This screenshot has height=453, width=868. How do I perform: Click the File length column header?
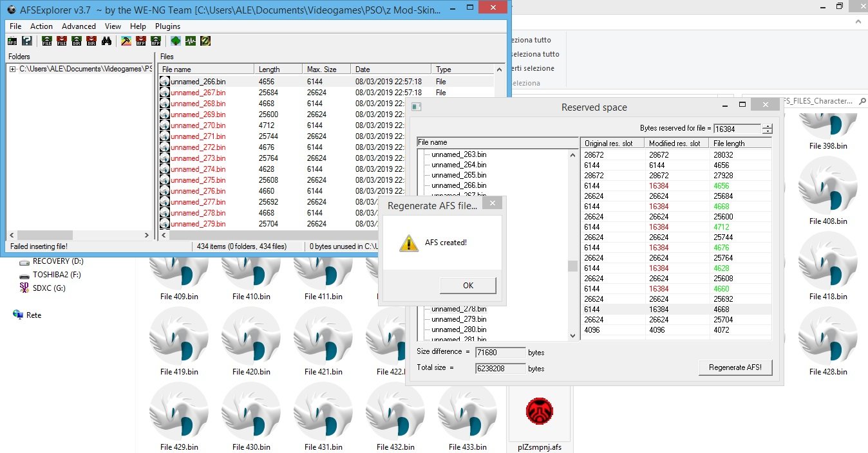[x=740, y=143]
